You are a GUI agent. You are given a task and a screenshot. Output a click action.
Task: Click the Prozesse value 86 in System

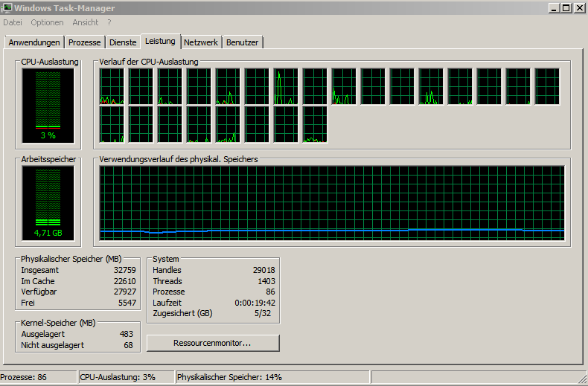pyautogui.click(x=270, y=292)
